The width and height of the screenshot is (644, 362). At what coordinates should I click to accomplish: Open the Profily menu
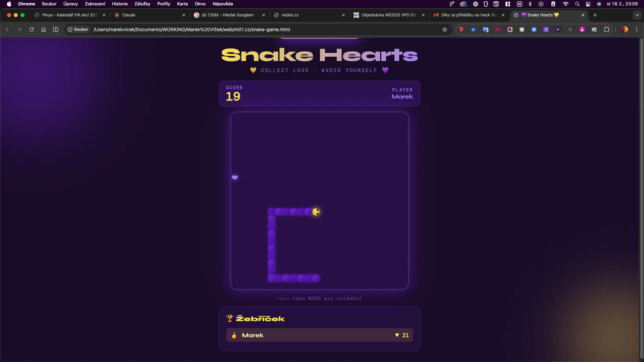(x=164, y=4)
